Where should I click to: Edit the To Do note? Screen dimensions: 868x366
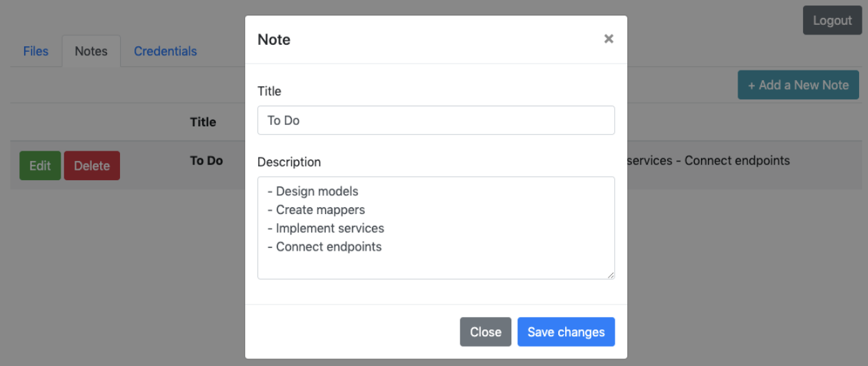[x=40, y=166]
